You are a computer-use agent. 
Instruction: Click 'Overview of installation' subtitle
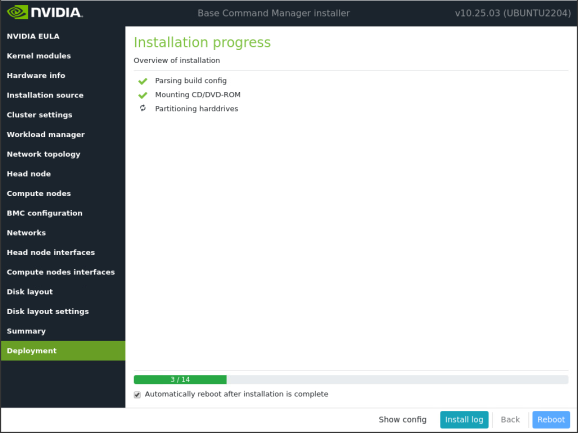click(x=177, y=60)
